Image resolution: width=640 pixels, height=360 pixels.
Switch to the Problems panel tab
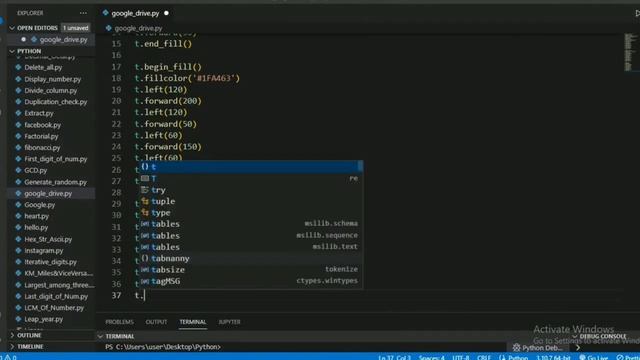click(119, 322)
